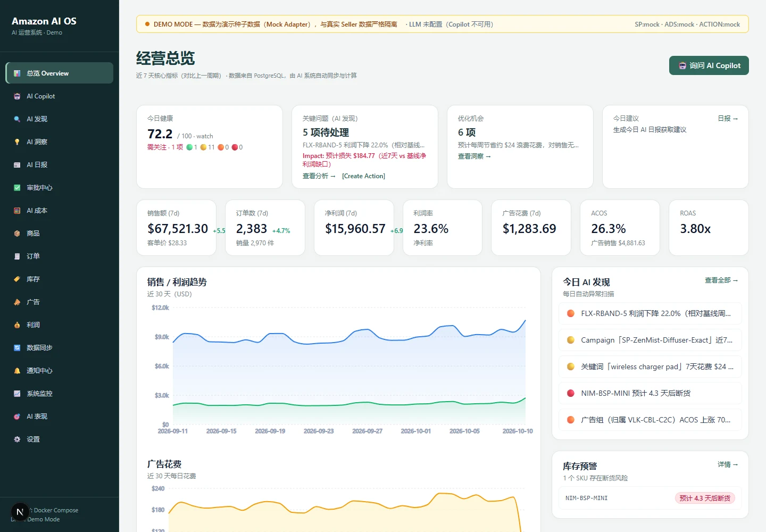This screenshot has height=532, width=766.
Task: Click the AI 发现 magnifier icon
Action: 17,119
